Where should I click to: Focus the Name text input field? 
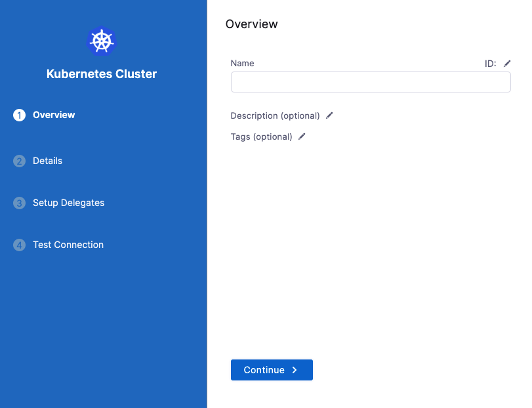pos(371,82)
